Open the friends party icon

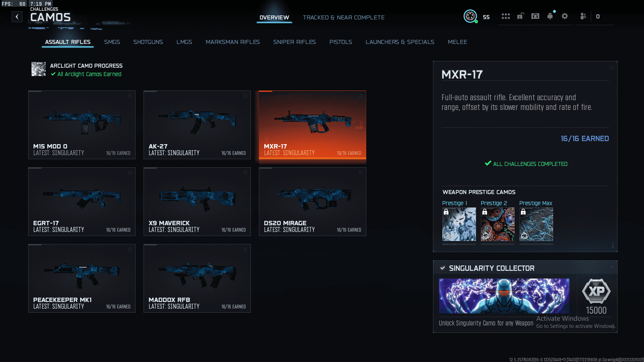coord(583,16)
